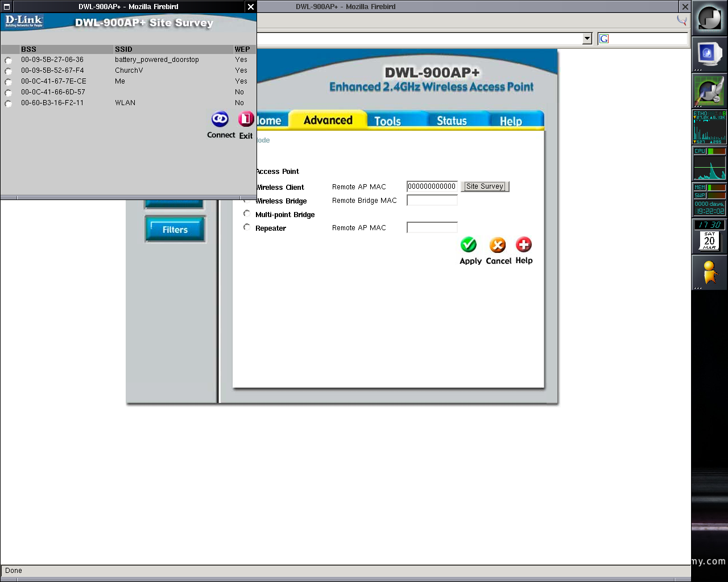Click the Cancel label
The image size is (728, 582).
coord(499,261)
